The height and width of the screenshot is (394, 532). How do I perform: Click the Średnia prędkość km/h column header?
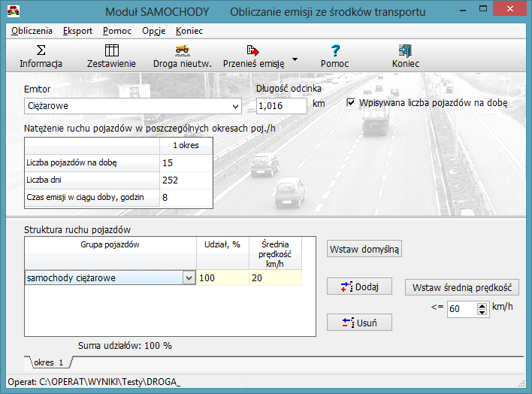[275, 253]
